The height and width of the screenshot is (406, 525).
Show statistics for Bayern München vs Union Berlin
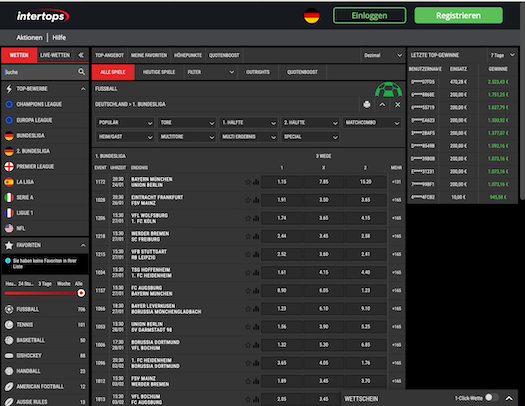point(256,182)
